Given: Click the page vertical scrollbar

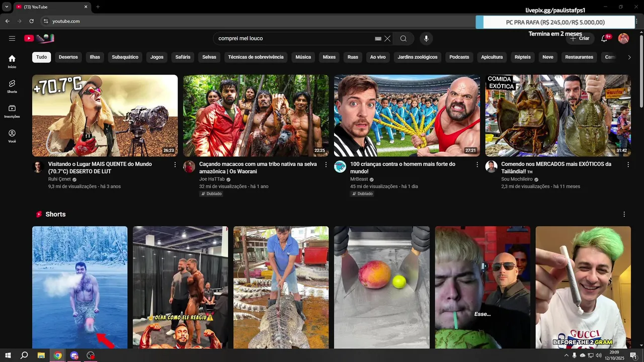Looking at the screenshot, I should [641, 70].
